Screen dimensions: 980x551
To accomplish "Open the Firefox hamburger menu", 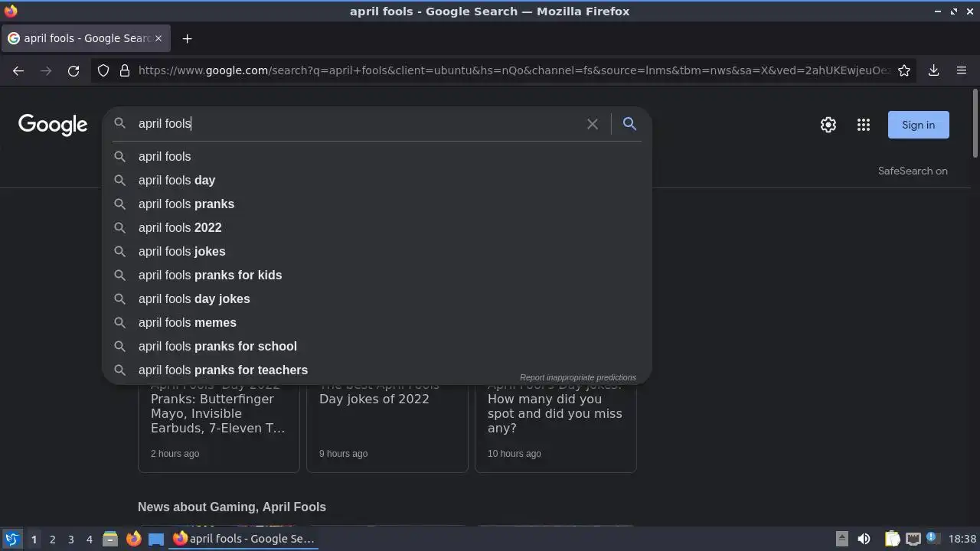I will 962,70.
